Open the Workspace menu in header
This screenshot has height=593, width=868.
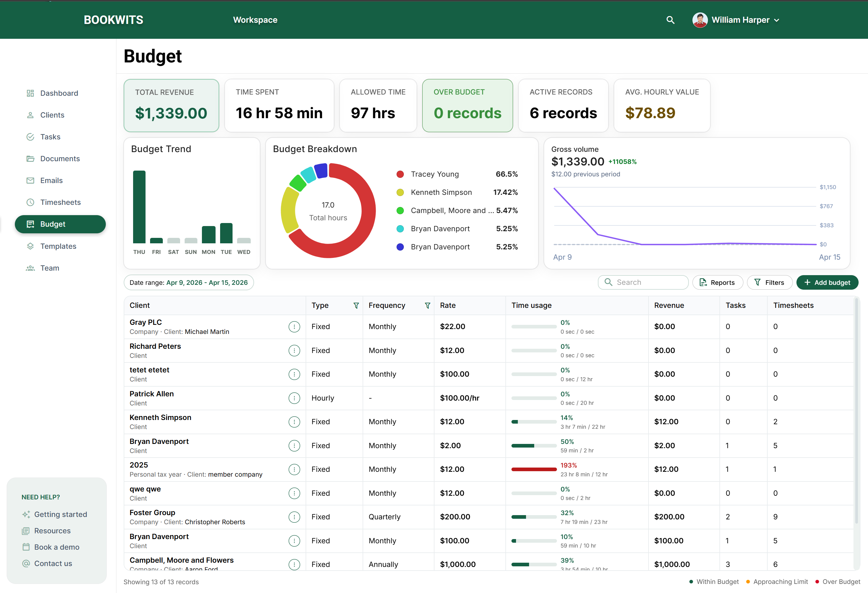[x=255, y=20]
